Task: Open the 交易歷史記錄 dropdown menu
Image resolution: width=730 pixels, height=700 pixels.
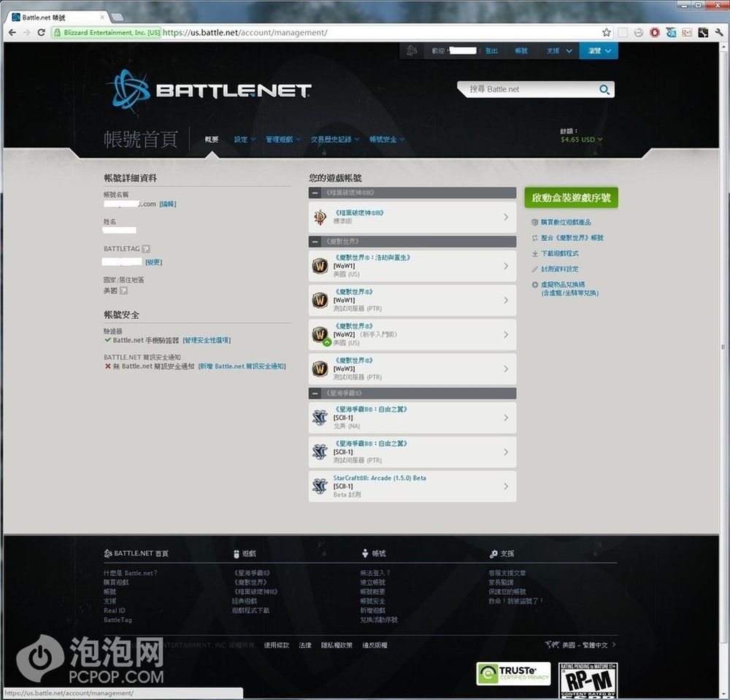Action: [335, 139]
